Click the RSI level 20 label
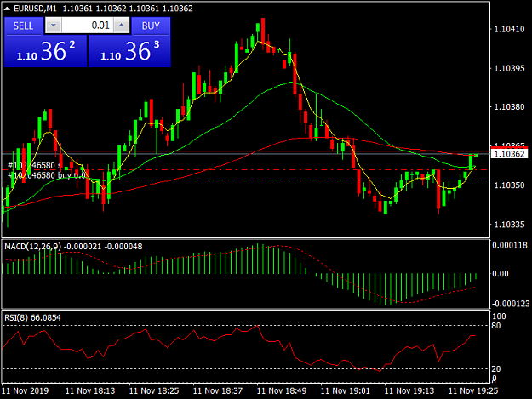This screenshot has height=399, width=532. pos(496,369)
